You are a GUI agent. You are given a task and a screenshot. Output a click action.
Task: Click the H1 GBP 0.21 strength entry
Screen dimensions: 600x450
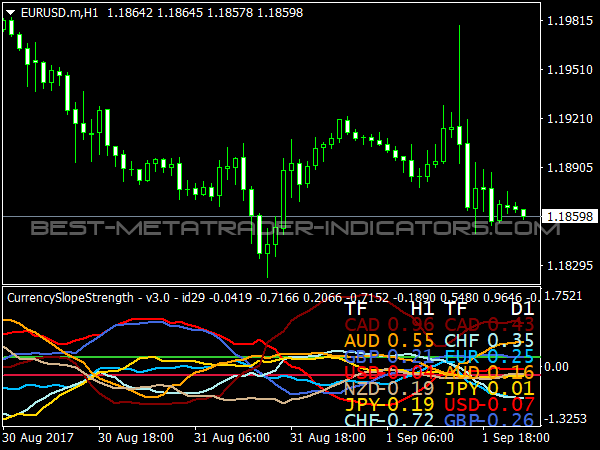(x=389, y=356)
